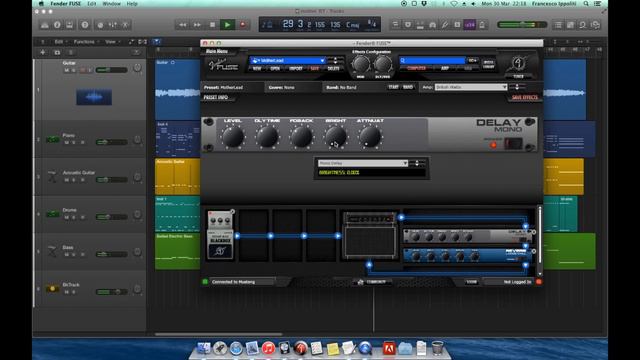
Task: Solo the Guitar track
Action: [x=74, y=70]
